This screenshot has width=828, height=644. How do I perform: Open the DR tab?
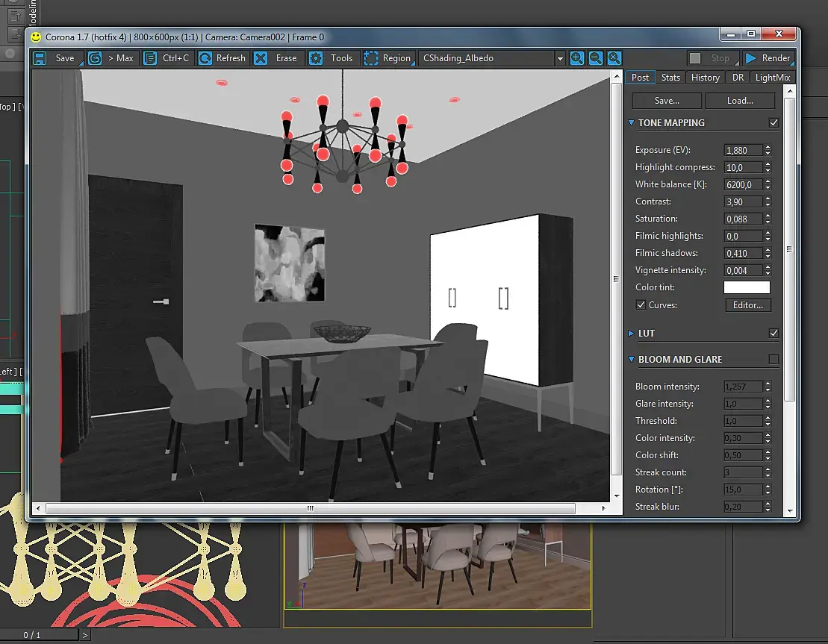click(x=738, y=78)
